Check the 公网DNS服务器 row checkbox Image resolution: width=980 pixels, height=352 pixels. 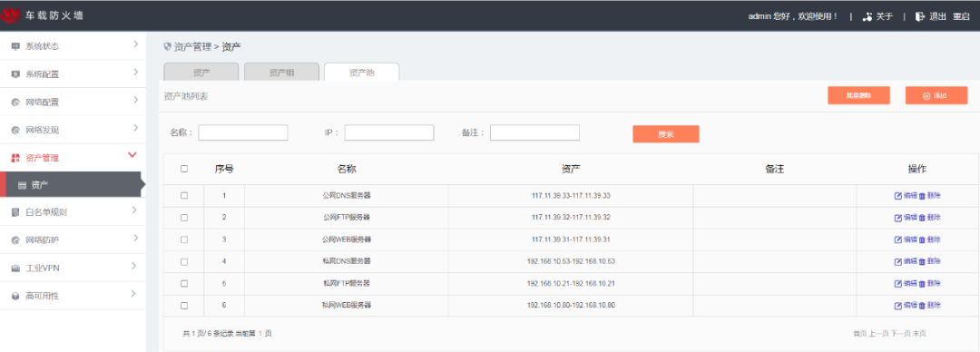(x=183, y=196)
